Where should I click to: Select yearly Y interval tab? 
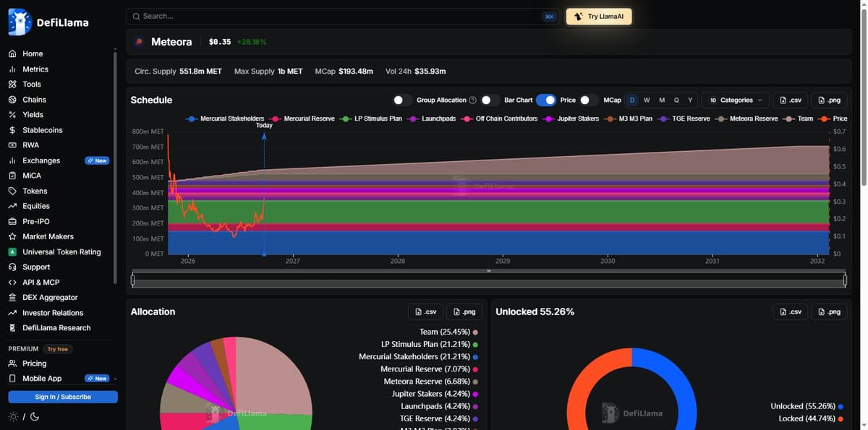[690, 100]
